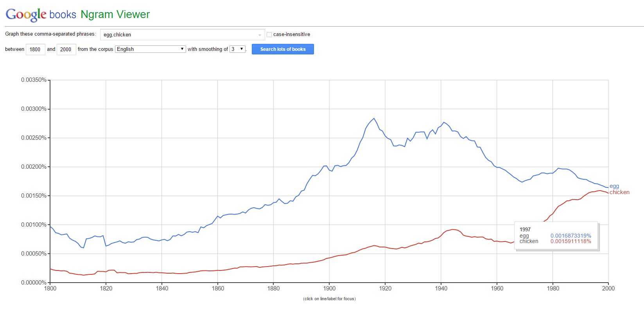Screen dimensions: 644x310
Task: Click the blue egg line label
Action: 614,186
